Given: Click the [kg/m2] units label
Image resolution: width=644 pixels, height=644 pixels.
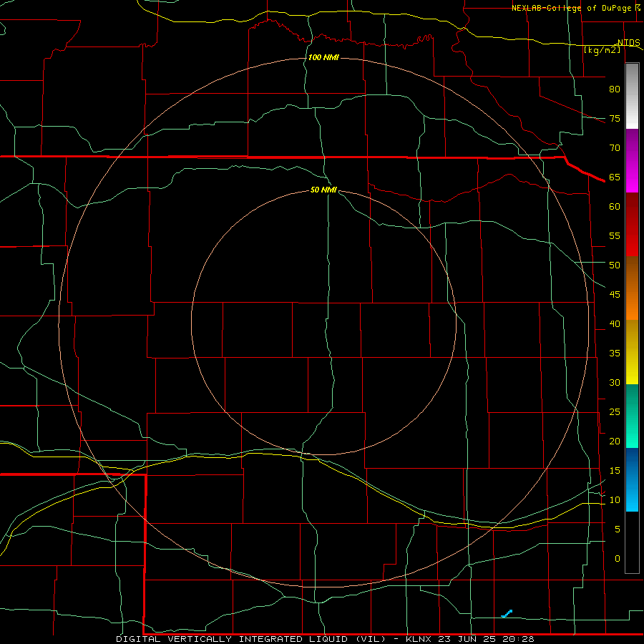Looking at the screenshot, I should (x=602, y=50).
